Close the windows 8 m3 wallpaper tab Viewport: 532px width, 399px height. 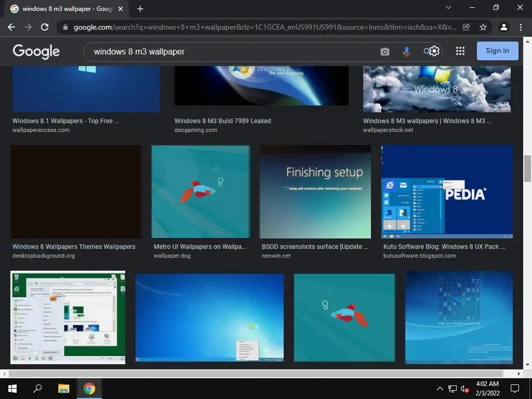click(121, 9)
